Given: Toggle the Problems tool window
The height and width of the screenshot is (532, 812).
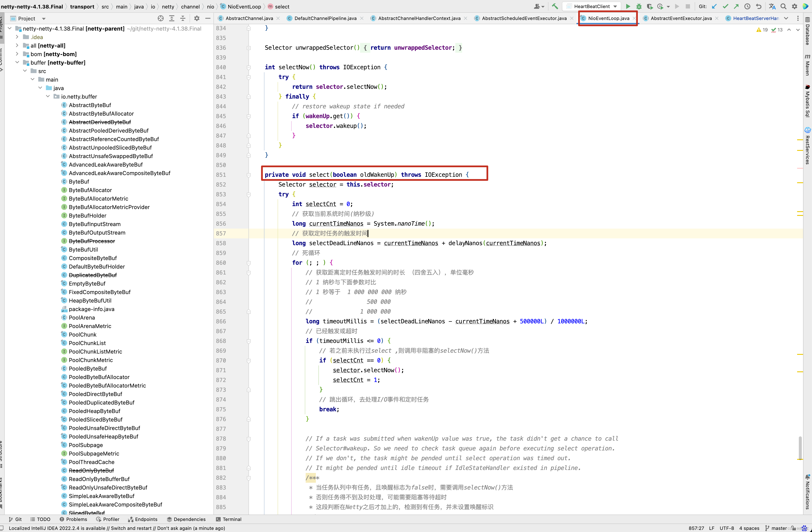Looking at the screenshot, I should pyautogui.click(x=73, y=519).
